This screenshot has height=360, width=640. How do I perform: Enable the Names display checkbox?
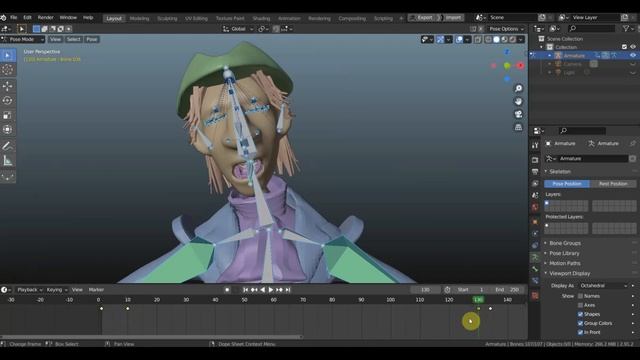click(x=580, y=296)
